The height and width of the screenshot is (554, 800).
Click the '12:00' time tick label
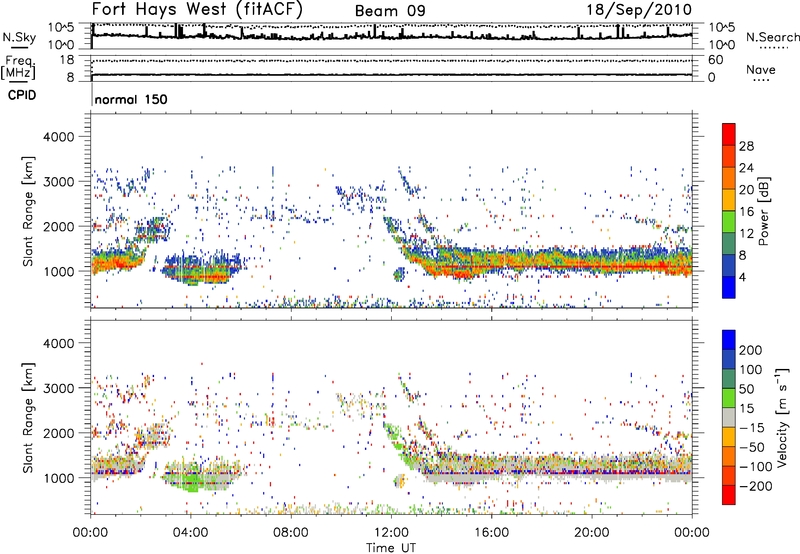click(x=391, y=533)
